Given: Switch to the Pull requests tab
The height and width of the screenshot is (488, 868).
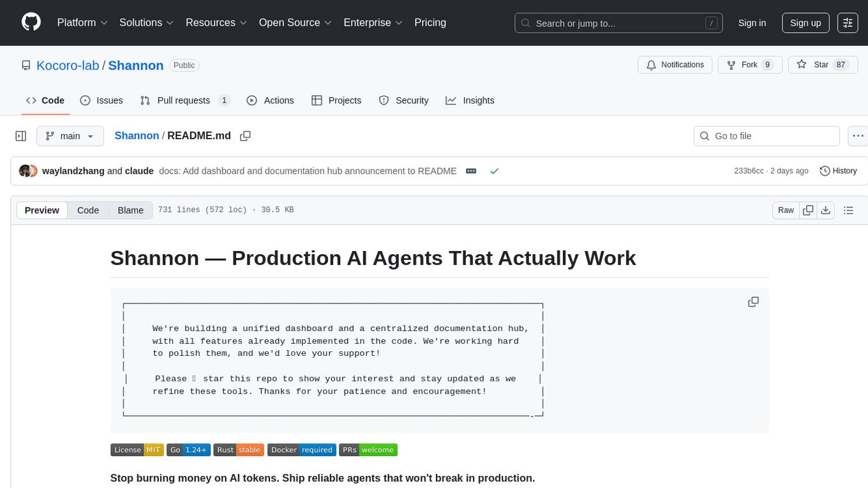Looking at the screenshot, I should tap(184, 100).
